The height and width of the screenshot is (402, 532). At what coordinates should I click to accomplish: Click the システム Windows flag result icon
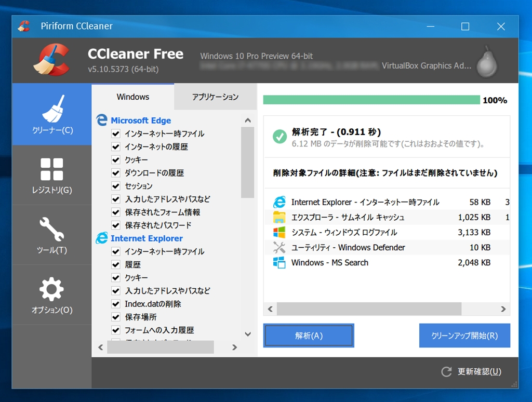[x=279, y=232]
